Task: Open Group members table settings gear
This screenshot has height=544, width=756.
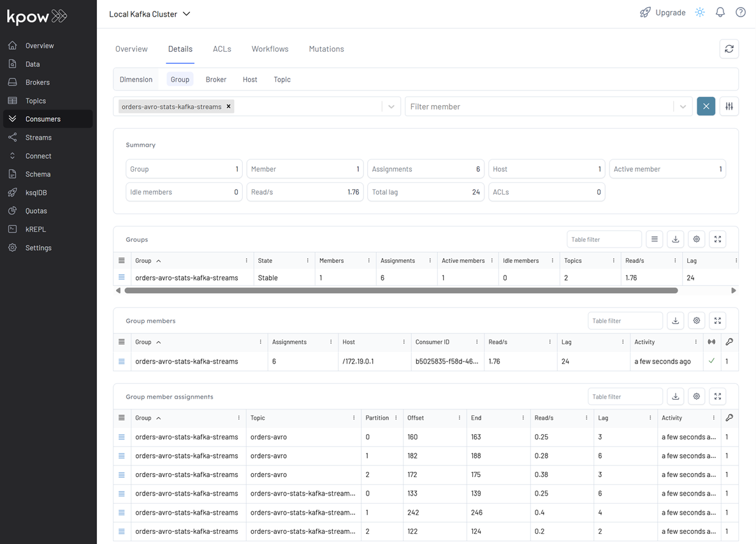Action: click(x=696, y=321)
